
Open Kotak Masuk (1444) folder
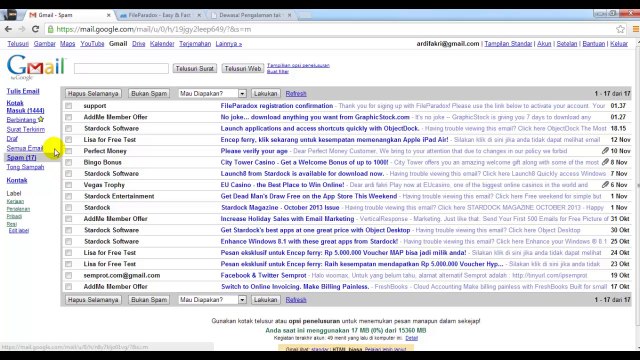point(25,107)
